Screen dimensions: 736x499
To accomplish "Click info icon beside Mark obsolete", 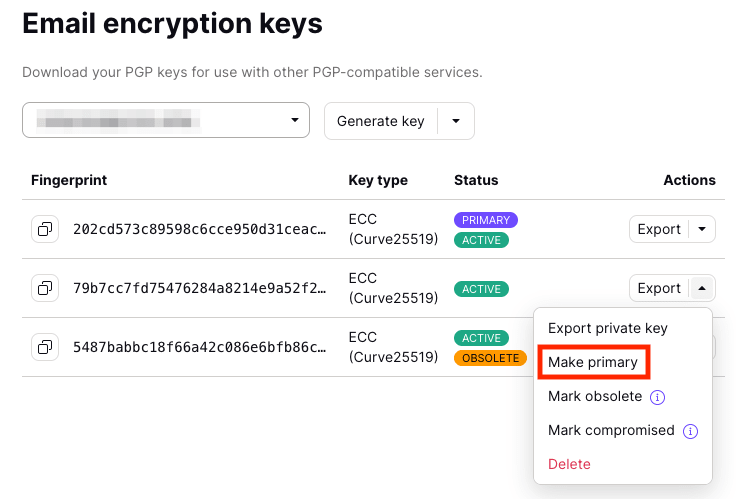I will 657,397.
